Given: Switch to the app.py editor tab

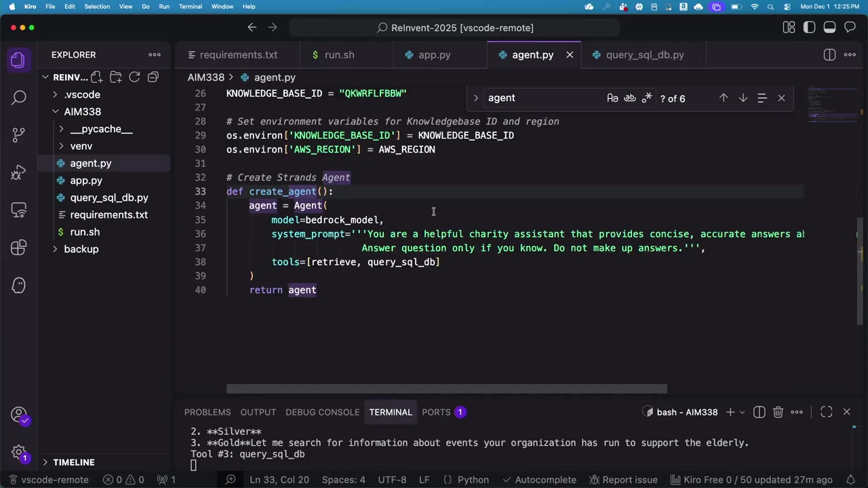Looking at the screenshot, I should pyautogui.click(x=434, y=55).
